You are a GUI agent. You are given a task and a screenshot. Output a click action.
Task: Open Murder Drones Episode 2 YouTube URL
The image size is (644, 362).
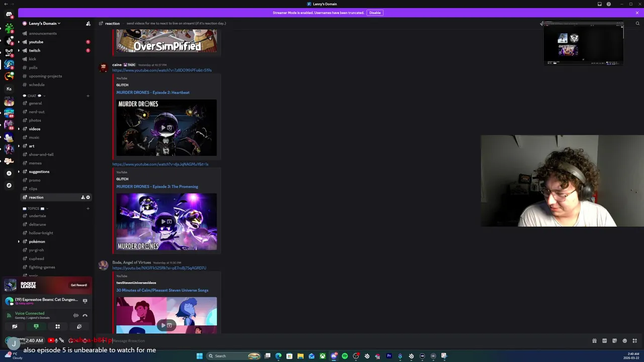click(x=162, y=70)
